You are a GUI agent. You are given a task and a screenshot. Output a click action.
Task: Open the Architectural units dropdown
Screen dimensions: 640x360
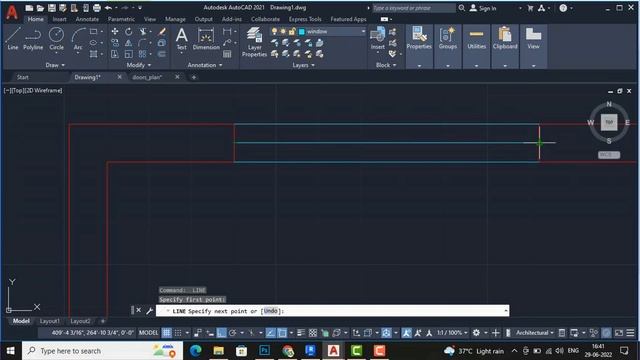click(535, 333)
